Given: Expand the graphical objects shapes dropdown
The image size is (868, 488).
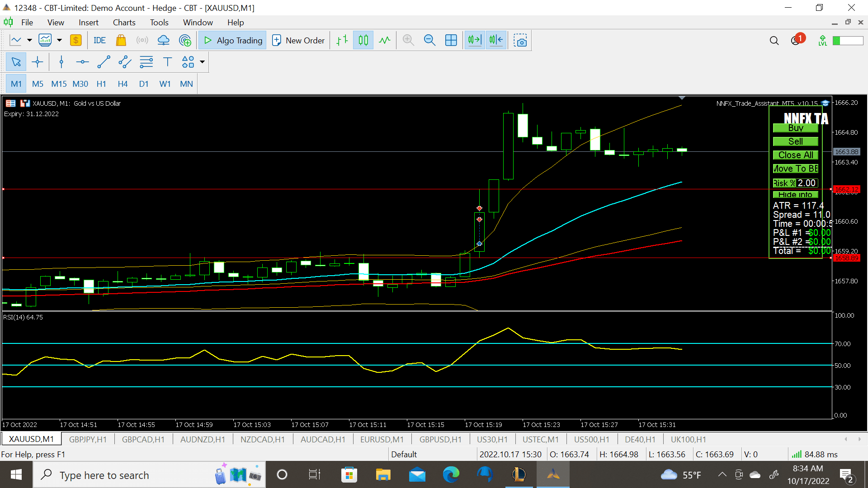Looking at the screenshot, I should pyautogui.click(x=202, y=62).
